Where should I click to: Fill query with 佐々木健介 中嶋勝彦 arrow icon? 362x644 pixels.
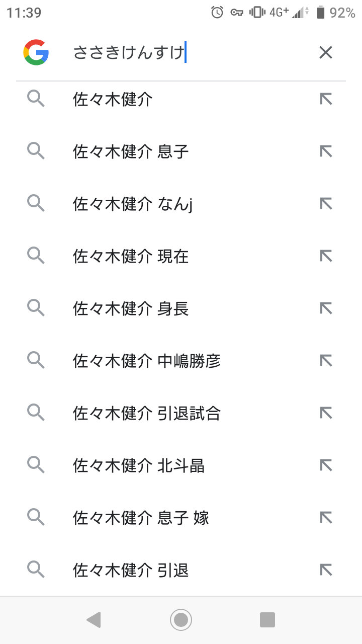(326, 360)
